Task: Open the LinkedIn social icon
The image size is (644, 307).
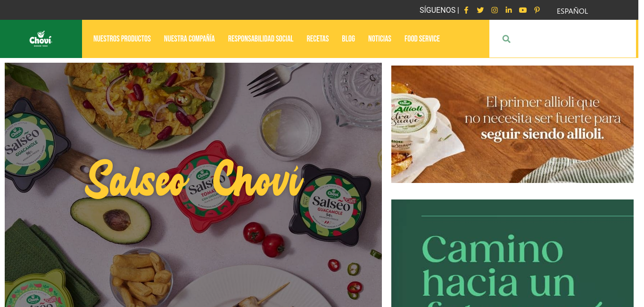Action: 509,10
